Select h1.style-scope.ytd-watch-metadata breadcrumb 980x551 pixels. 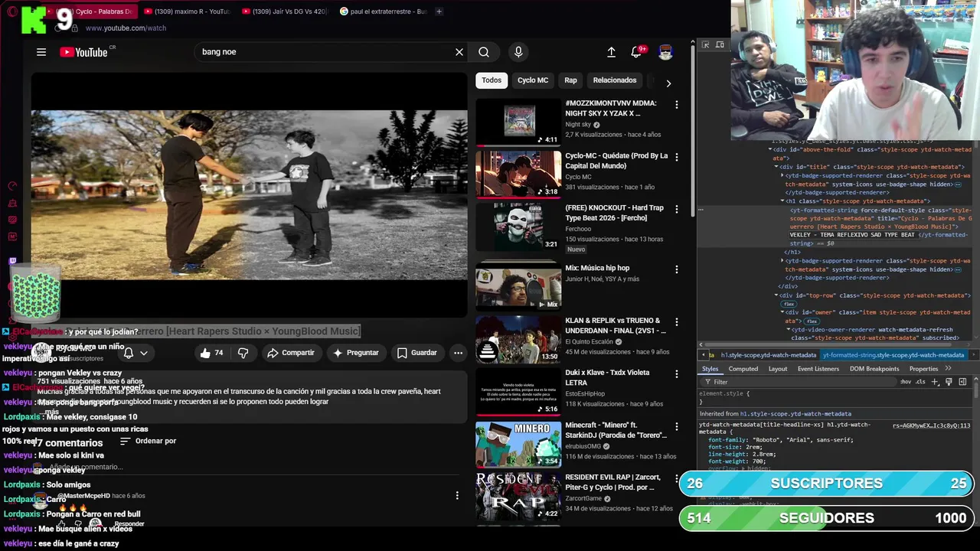(x=768, y=355)
